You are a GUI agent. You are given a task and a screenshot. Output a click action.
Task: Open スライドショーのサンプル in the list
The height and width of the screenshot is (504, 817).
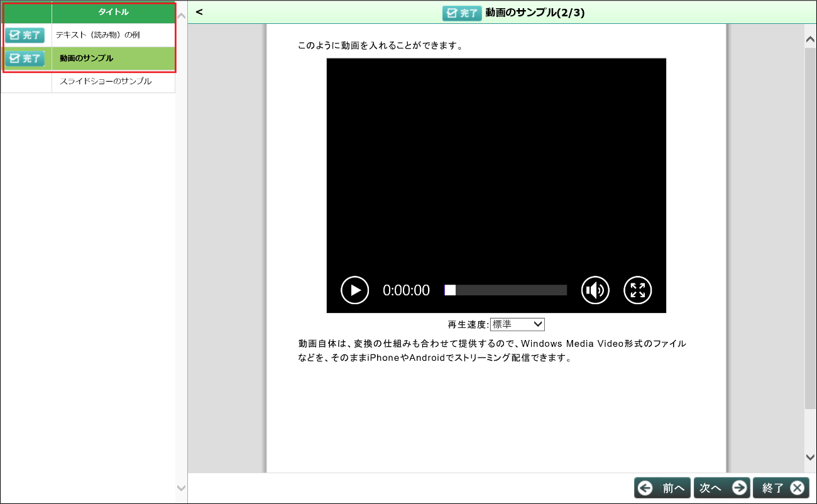[106, 81]
